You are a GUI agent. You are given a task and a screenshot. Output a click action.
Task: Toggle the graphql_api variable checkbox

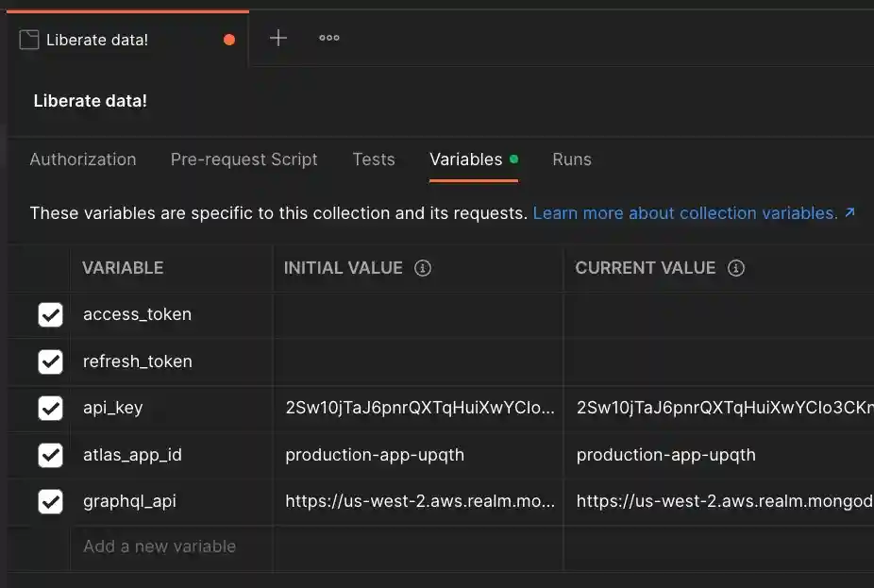[x=51, y=501]
